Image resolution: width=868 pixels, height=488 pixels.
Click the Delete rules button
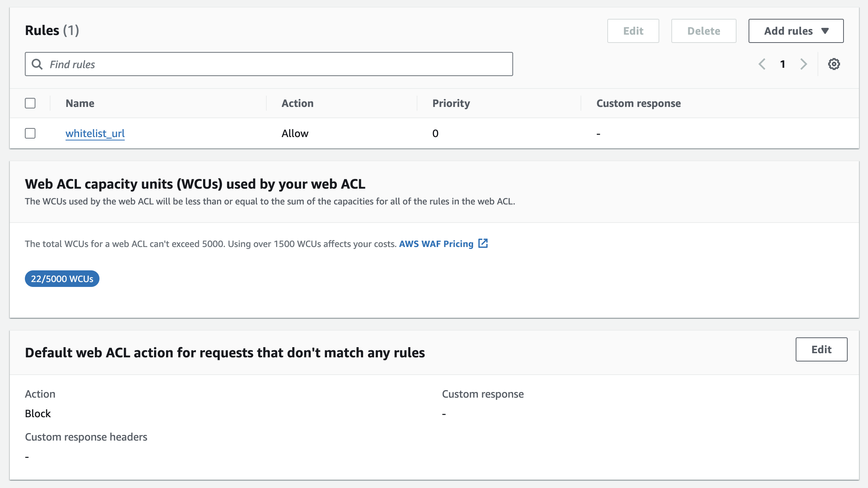coord(703,31)
